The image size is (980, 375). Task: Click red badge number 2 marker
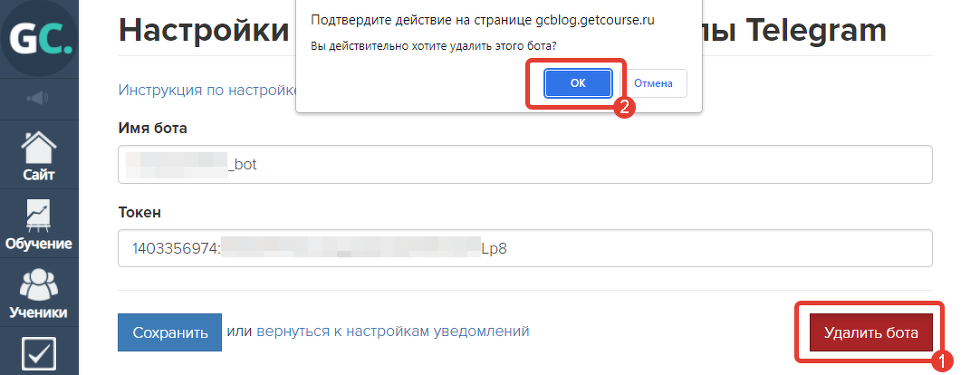[624, 106]
